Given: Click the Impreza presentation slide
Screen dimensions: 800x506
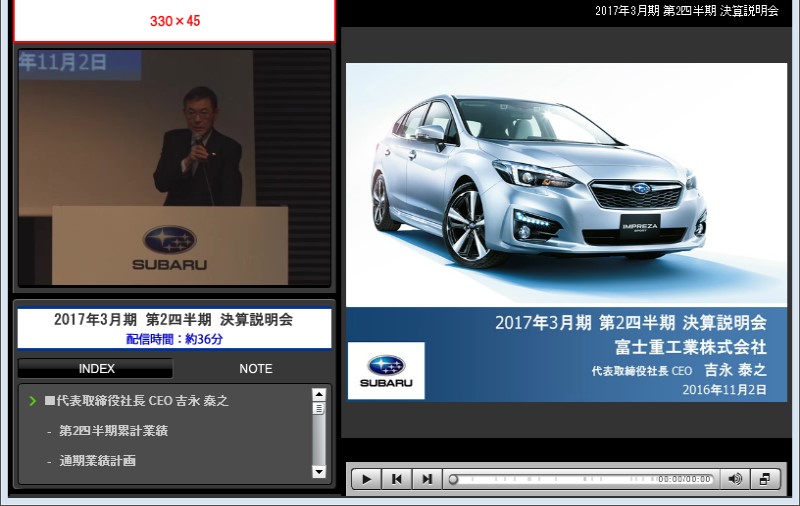Looking at the screenshot, I should [566, 232].
